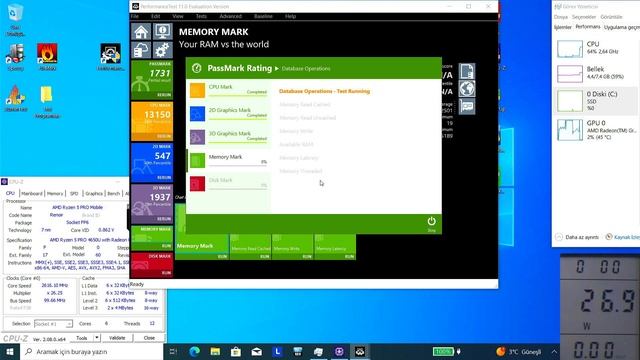This screenshot has height=360, width=640.
Task: Run the Memory Read Cached test tile
Action: tap(250, 247)
